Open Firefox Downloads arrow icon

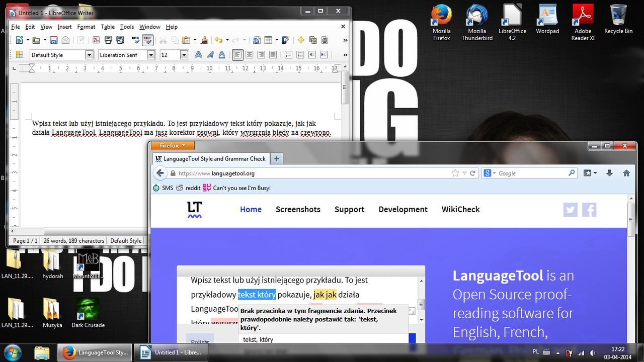[610, 173]
